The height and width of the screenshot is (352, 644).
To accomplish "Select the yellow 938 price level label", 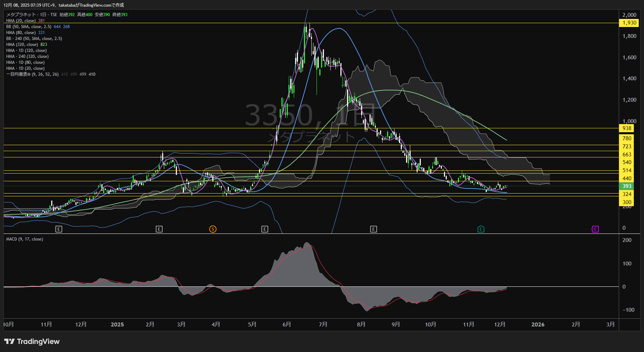I will click(627, 128).
